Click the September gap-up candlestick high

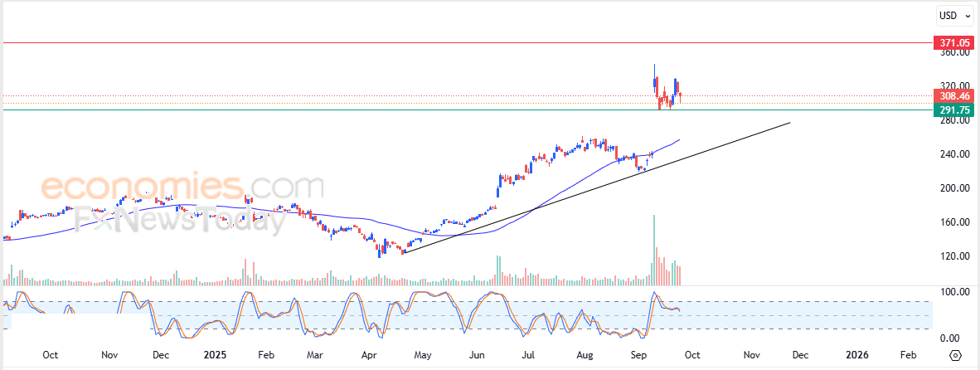click(x=654, y=65)
